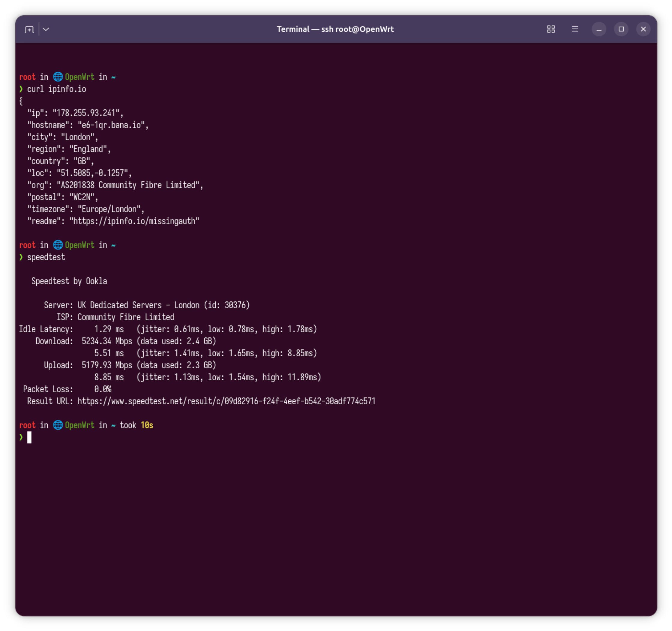Image resolution: width=672 pixels, height=631 pixels.
Task: Click the Server UK Dedicated Servers line
Action: (x=147, y=305)
